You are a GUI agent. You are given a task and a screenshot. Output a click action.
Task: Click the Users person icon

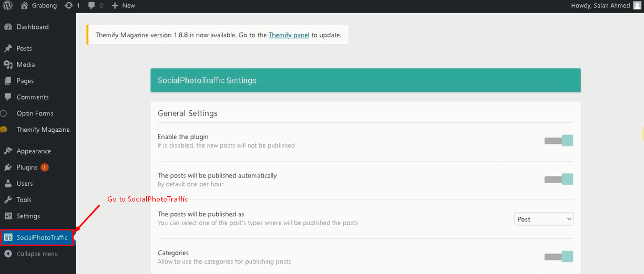click(x=8, y=184)
